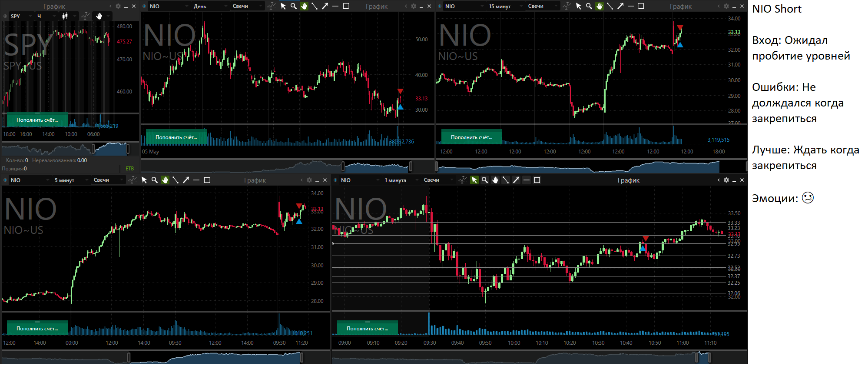This screenshot has width=868, height=366.
Task: Open the 5 минут timeframe dropdown
Action: coord(71,180)
